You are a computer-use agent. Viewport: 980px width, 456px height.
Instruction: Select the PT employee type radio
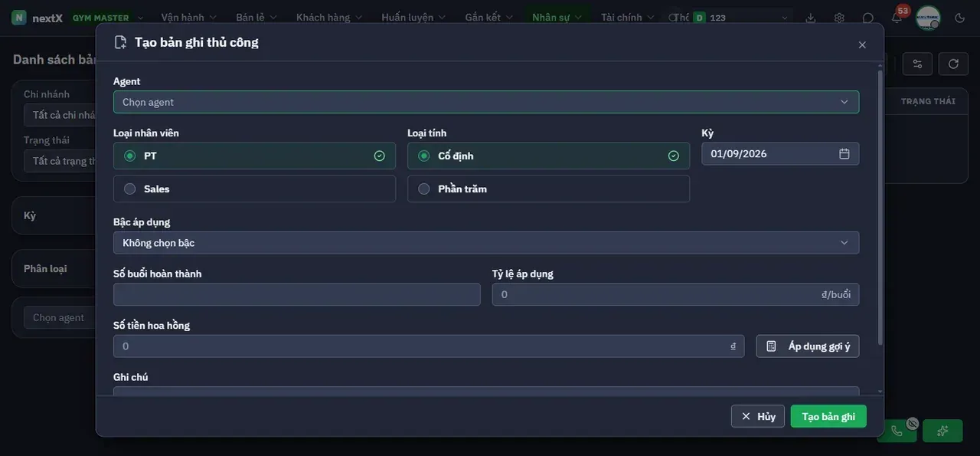pos(254,156)
